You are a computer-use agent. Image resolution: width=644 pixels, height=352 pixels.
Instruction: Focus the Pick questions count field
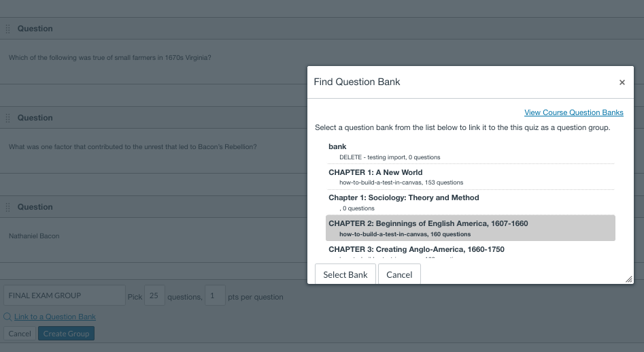(x=154, y=295)
